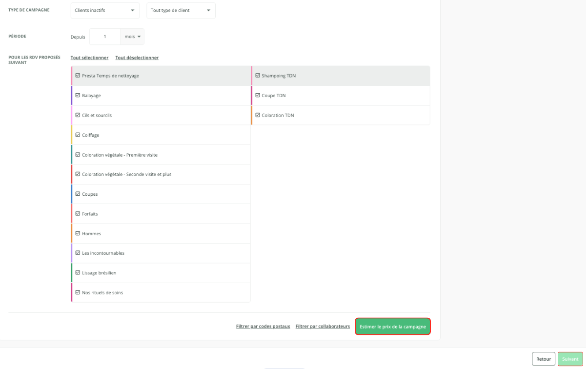588x369 pixels.
Task: Toggle the Coiffage checkbox
Action: click(78, 135)
